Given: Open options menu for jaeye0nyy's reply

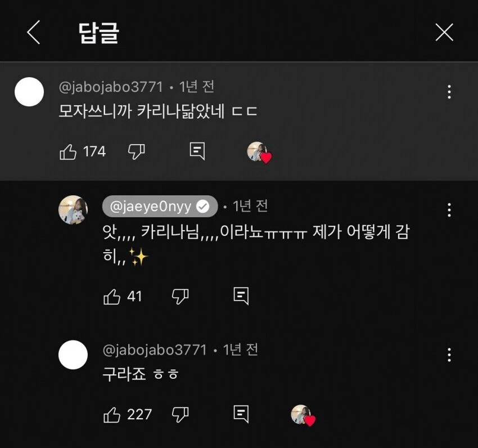Looking at the screenshot, I should tap(449, 210).
